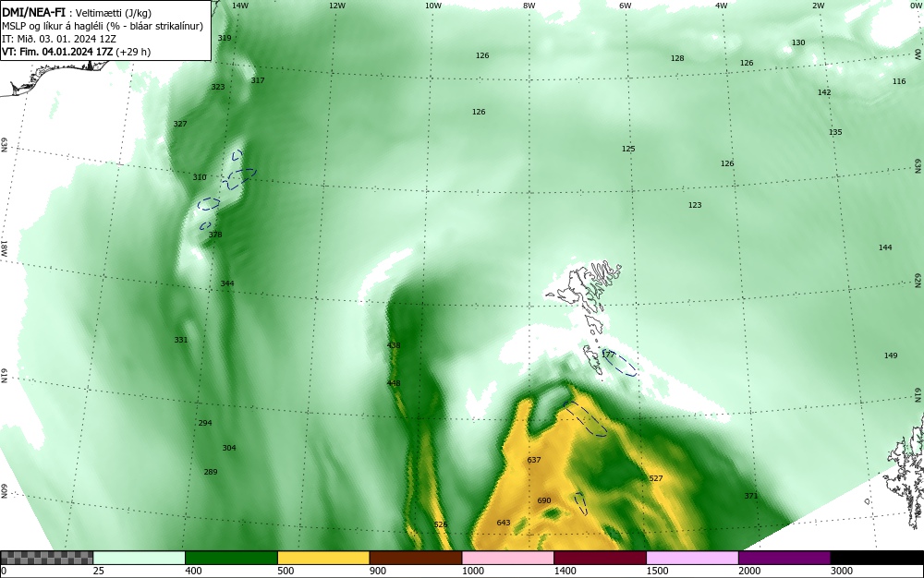Select the CAPE value 128

(x=677, y=58)
